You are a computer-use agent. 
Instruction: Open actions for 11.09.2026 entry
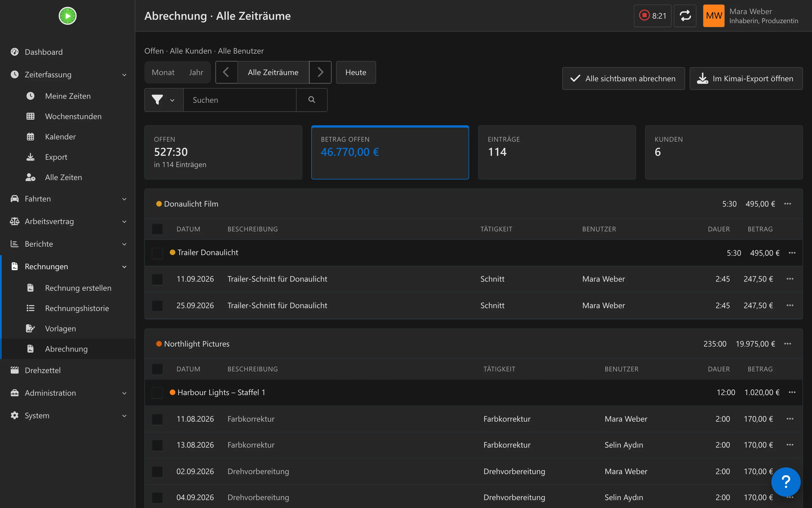790,279
